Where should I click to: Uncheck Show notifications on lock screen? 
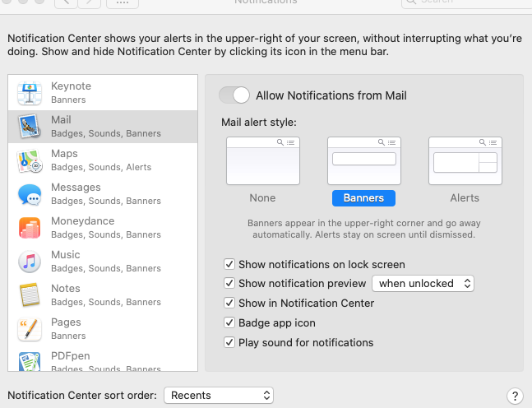pyautogui.click(x=229, y=264)
